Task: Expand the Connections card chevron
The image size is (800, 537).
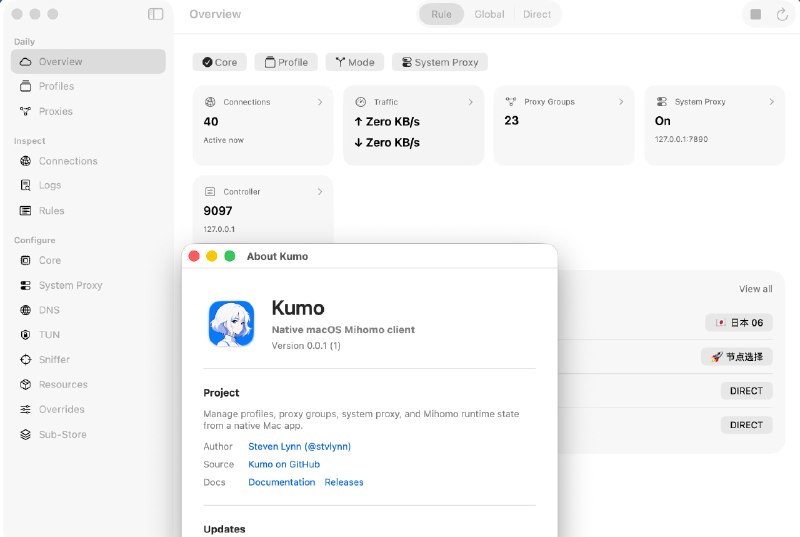Action: (320, 102)
